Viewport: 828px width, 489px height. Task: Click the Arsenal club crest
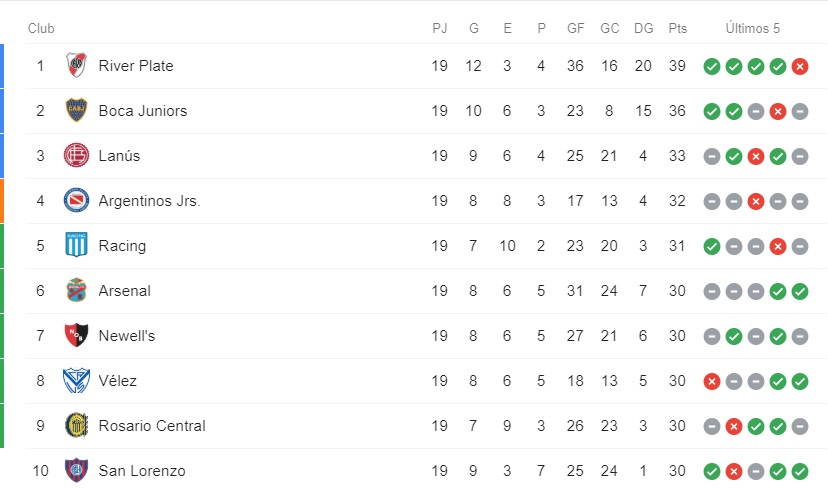(x=76, y=291)
